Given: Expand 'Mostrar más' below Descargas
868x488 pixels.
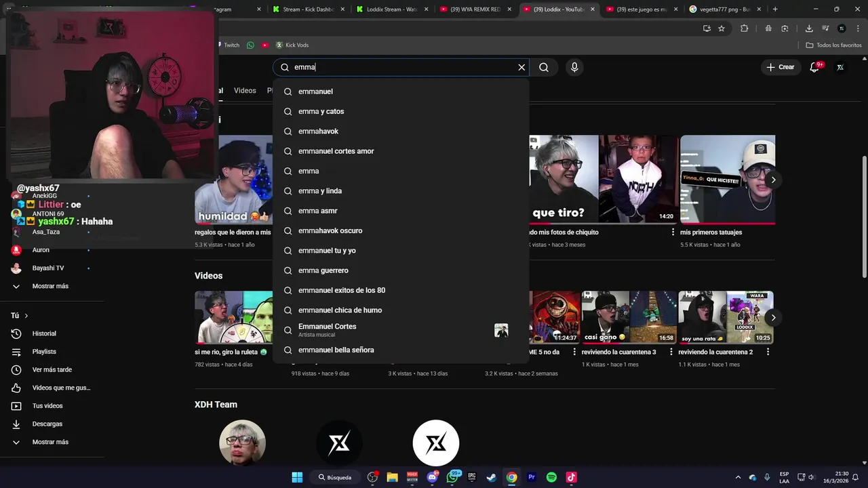Looking at the screenshot, I should click(x=52, y=442).
